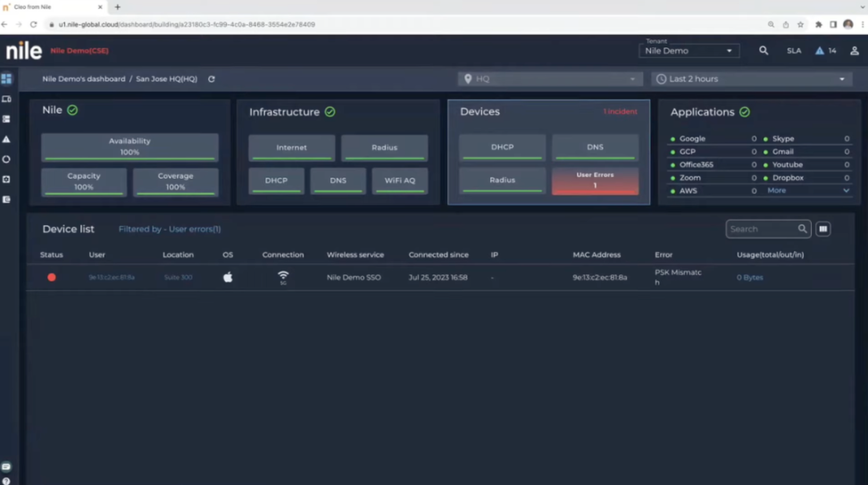This screenshot has width=868, height=485.
Task: Click the User Errors red tile
Action: point(595,180)
